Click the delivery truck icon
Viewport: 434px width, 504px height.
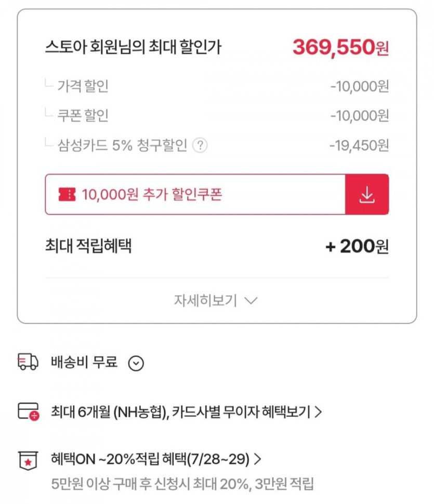[28, 362]
